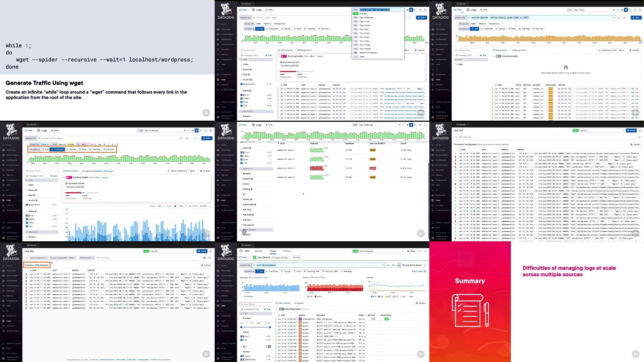The height and width of the screenshot is (362, 644).
Task: Click refresh icon beside the open time-range menu
Action: tap(425, 10)
